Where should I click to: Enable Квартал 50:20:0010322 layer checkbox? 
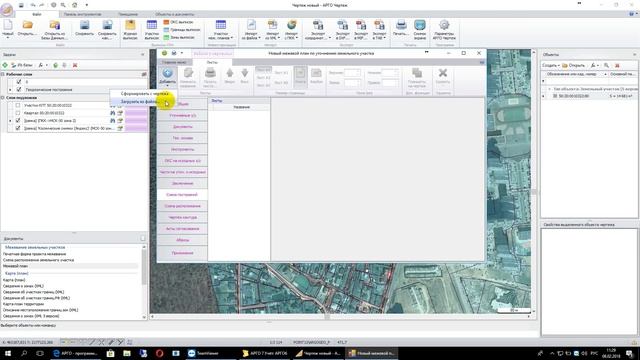pyautogui.click(x=18, y=113)
